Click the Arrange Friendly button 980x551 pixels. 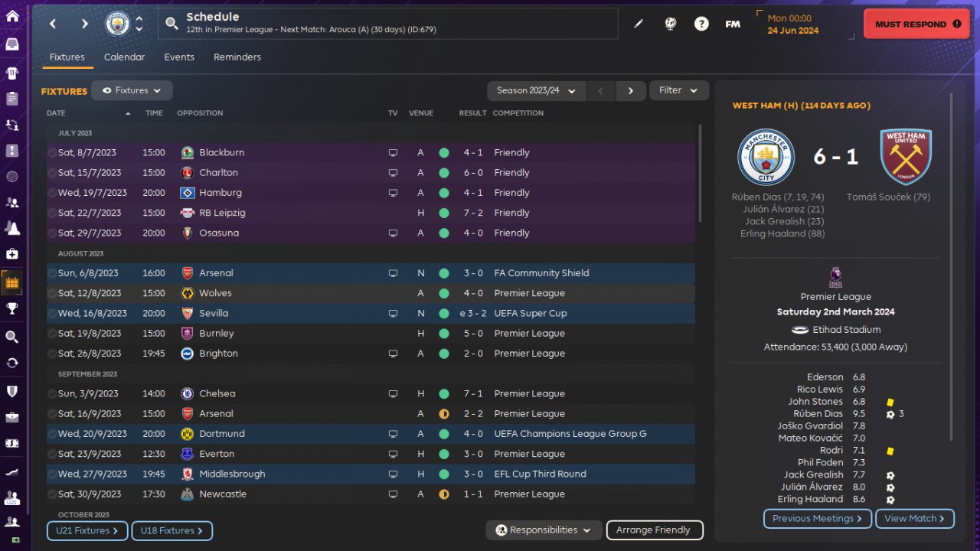point(654,530)
